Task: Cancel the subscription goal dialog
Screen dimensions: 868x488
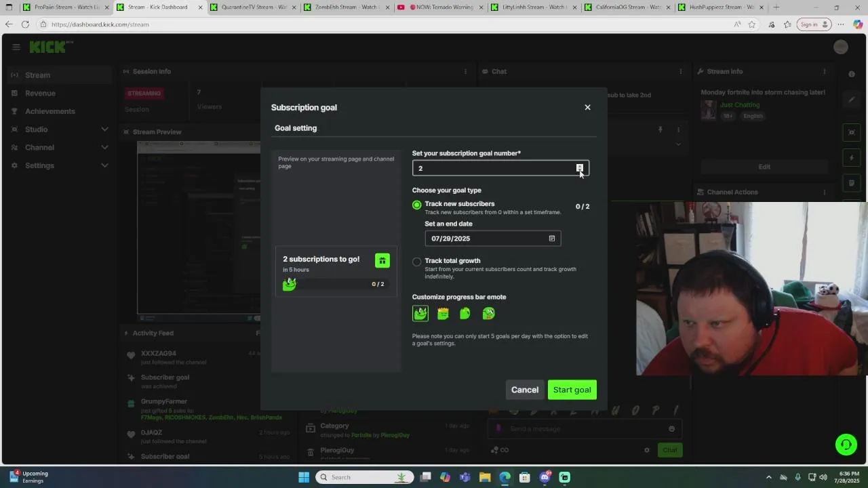Action: (525, 390)
